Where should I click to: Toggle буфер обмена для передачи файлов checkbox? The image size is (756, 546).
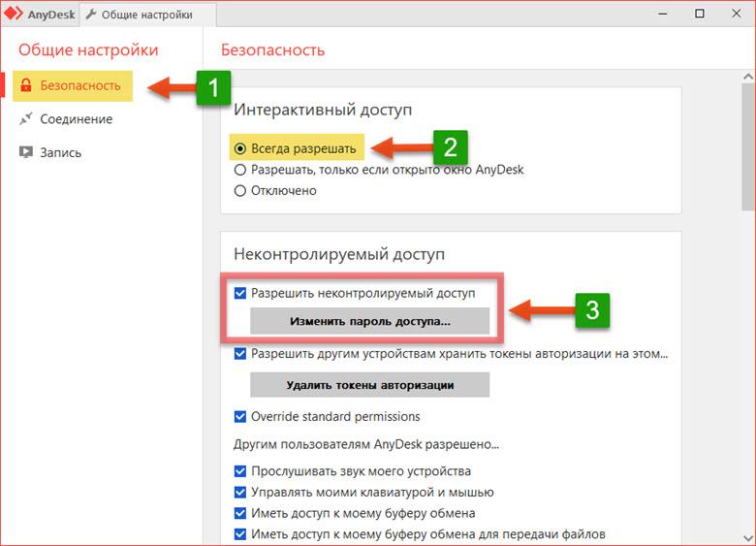[240, 534]
